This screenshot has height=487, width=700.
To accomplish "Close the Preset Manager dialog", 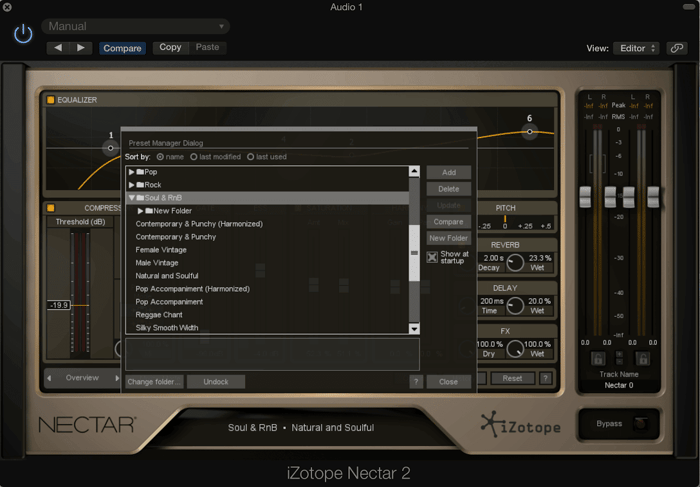I will (x=449, y=382).
